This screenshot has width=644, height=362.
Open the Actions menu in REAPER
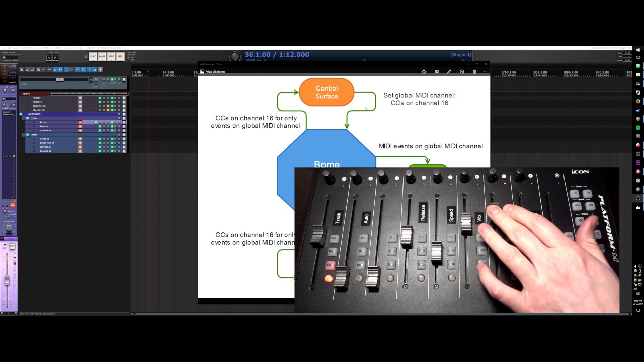point(58,48)
